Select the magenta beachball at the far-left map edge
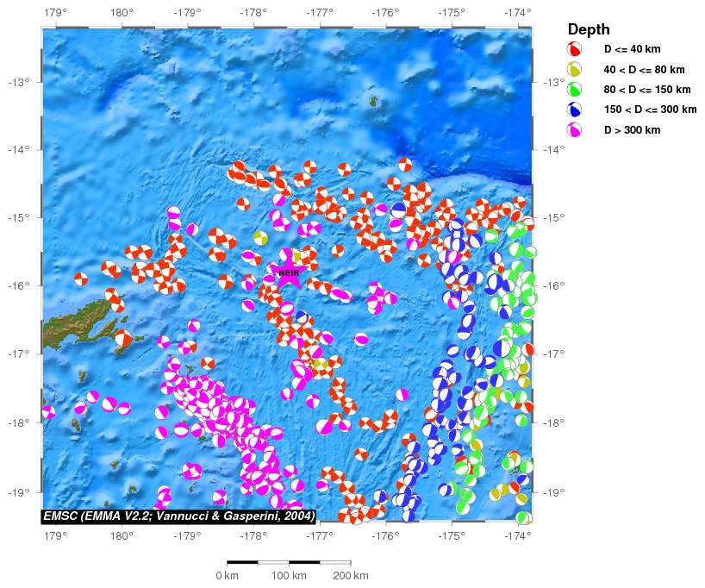Viewport: 705px width, 588px height. 47,412
